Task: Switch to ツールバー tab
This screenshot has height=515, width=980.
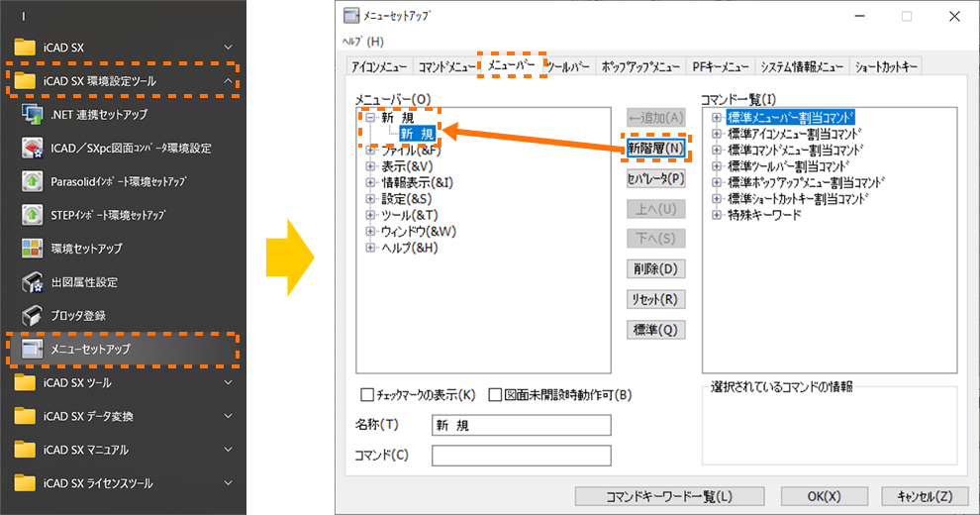Action: (x=568, y=67)
